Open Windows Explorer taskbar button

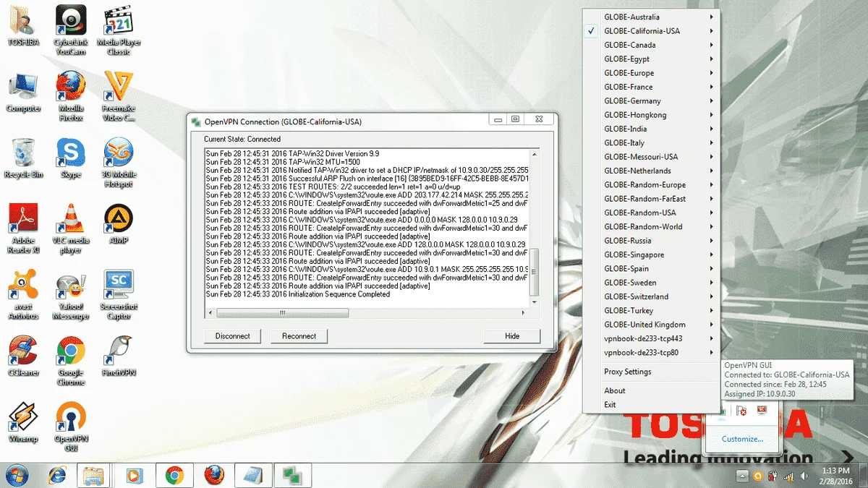(x=93, y=475)
